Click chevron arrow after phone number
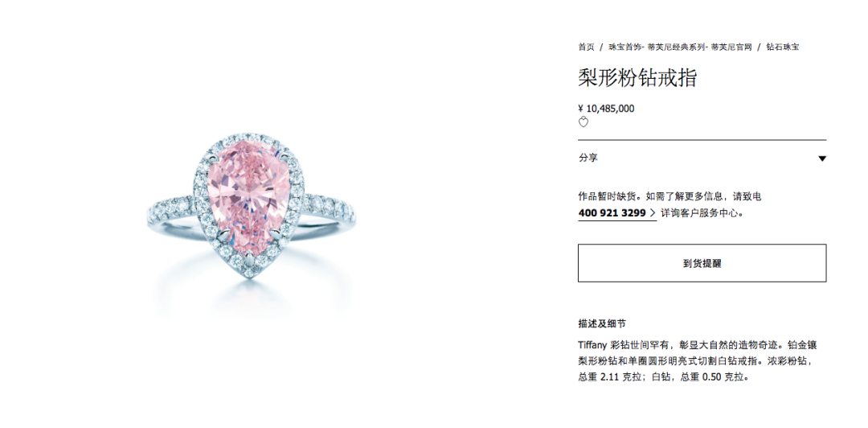The width and height of the screenshot is (868, 428). [x=653, y=213]
